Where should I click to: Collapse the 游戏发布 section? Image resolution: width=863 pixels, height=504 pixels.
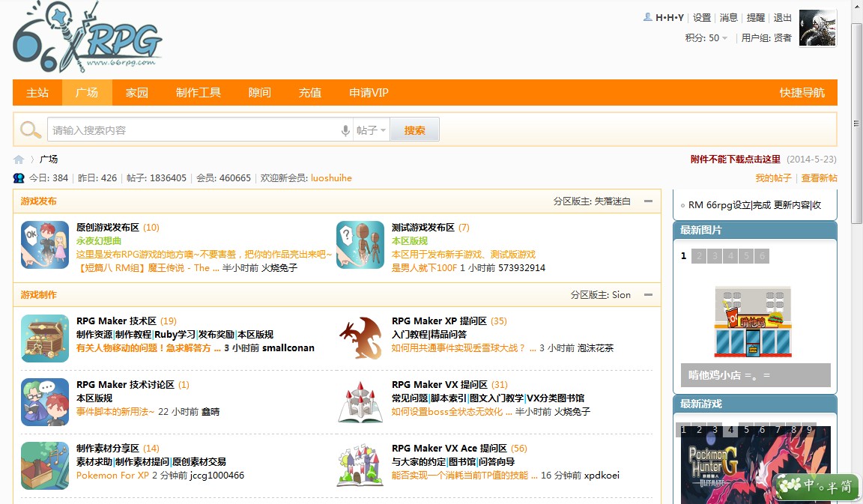tap(648, 201)
